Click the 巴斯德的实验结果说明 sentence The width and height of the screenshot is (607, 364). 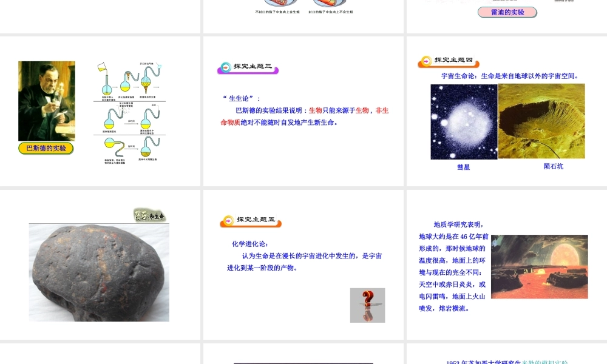(x=305, y=116)
